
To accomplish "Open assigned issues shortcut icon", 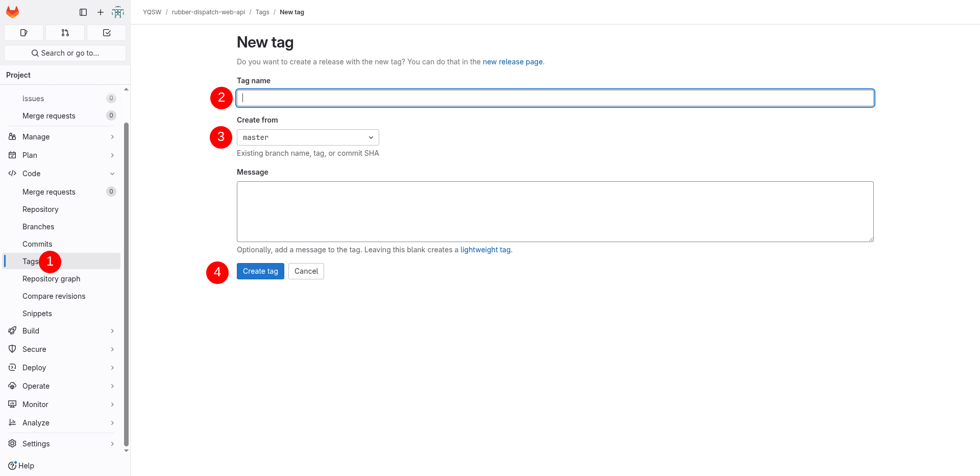I will [x=23, y=33].
